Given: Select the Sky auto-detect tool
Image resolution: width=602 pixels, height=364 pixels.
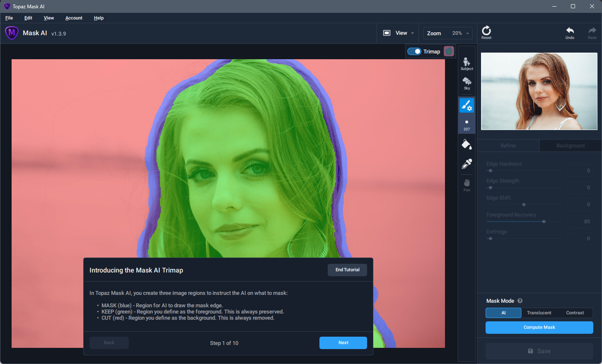Looking at the screenshot, I should (x=467, y=84).
